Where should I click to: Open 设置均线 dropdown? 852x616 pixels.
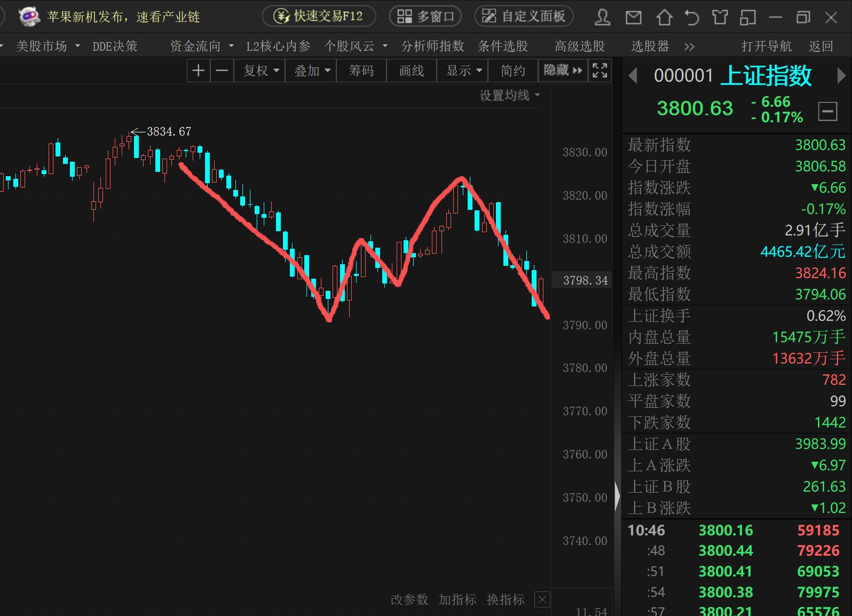click(510, 96)
